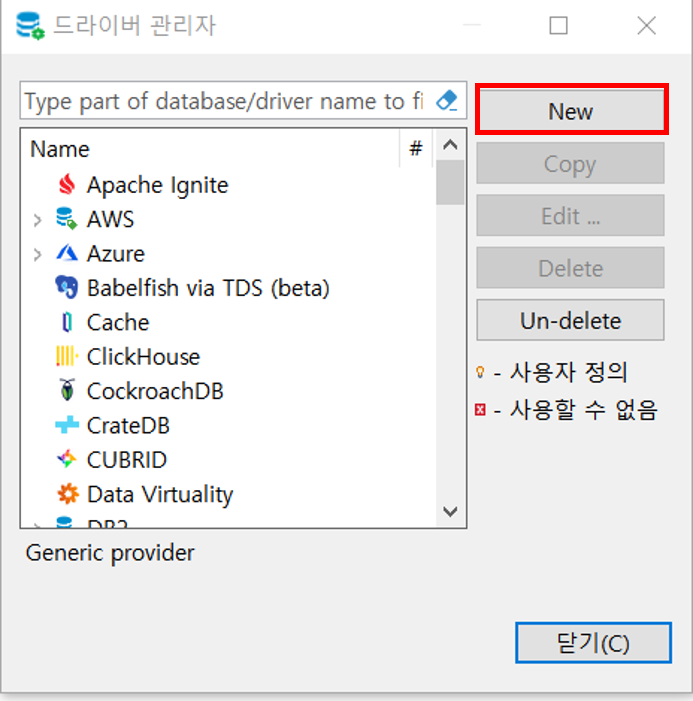Select the CUBRID driver name

[127, 460]
